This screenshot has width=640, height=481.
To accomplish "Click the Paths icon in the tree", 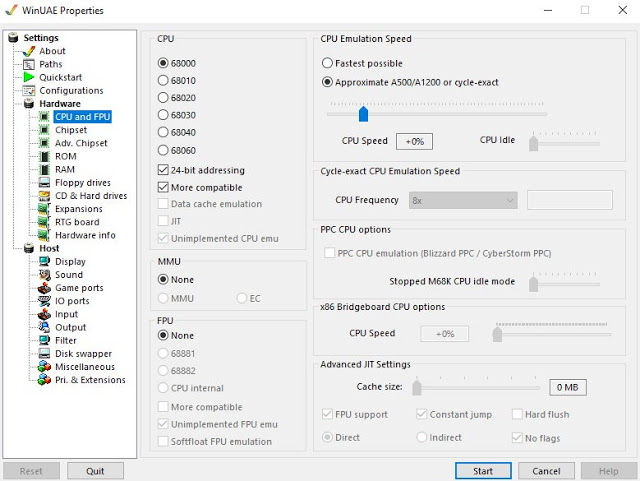I will point(29,65).
